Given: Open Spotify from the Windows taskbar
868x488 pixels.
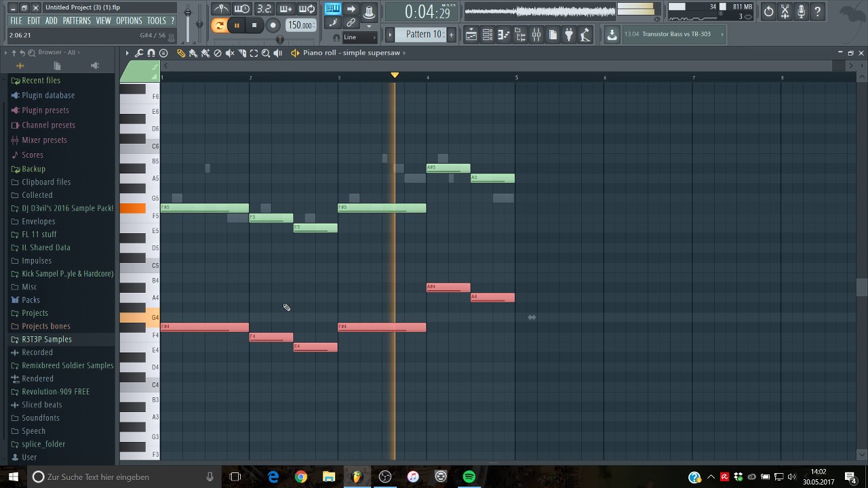Looking at the screenshot, I should coord(469,477).
